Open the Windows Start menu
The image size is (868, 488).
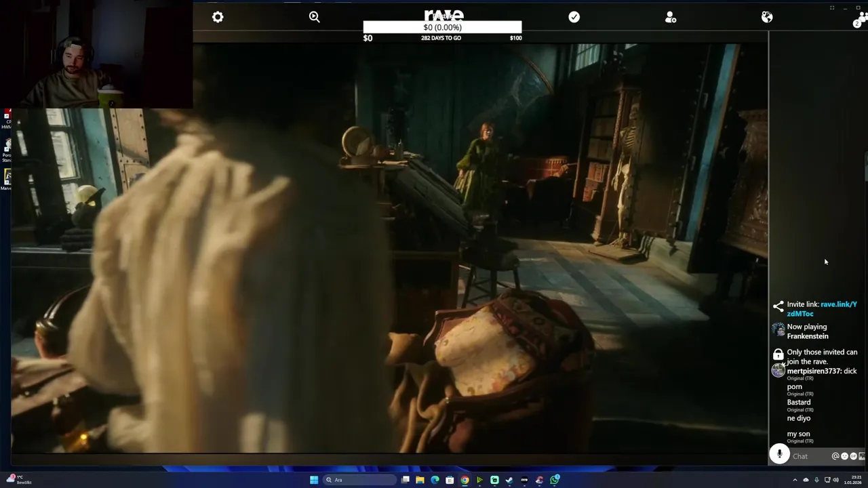(314, 480)
